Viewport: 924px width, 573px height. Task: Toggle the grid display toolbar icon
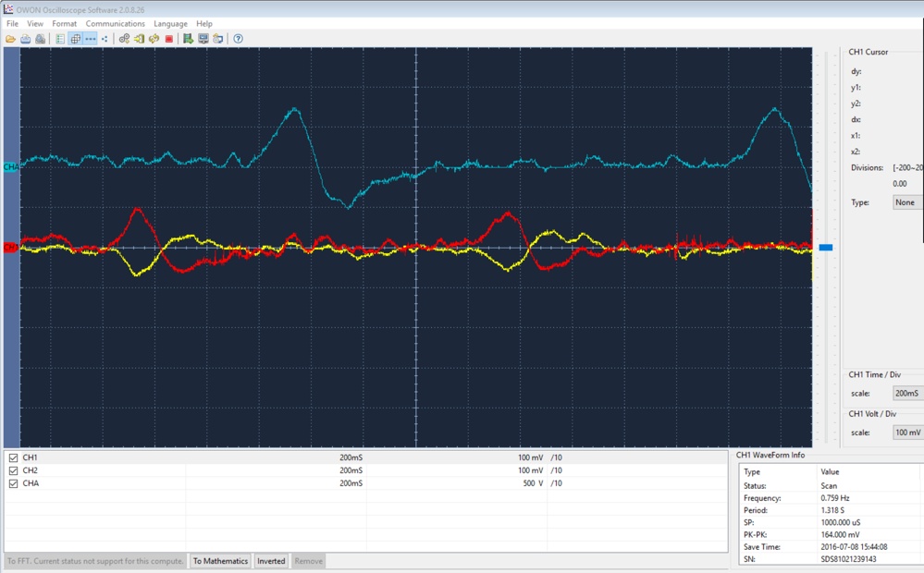(x=76, y=39)
